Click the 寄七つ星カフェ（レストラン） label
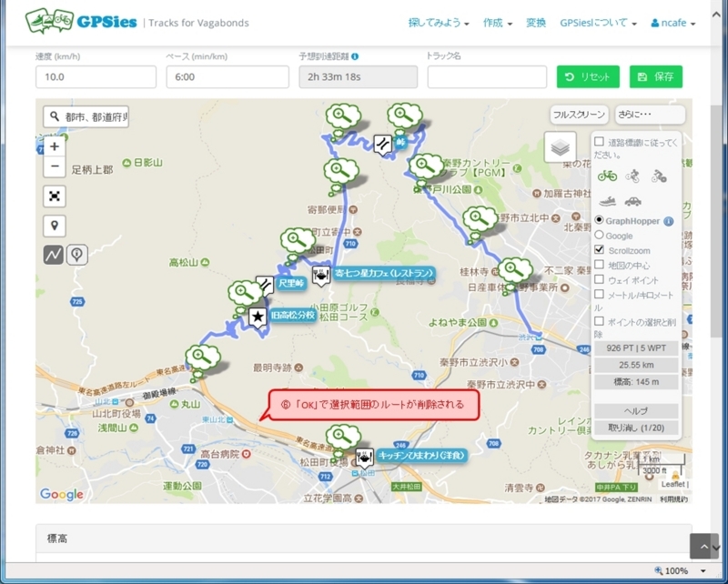728x584 pixels. [x=384, y=273]
